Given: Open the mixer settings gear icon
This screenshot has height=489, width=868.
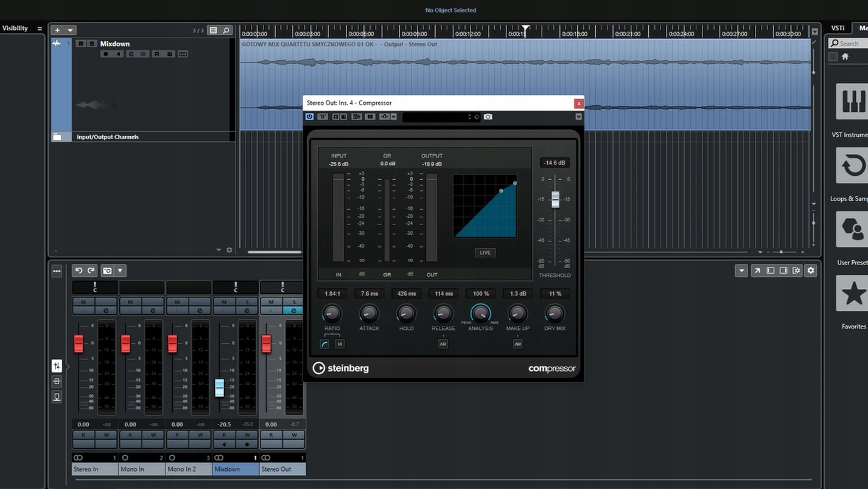Looking at the screenshot, I should click(x=810, y=271).
